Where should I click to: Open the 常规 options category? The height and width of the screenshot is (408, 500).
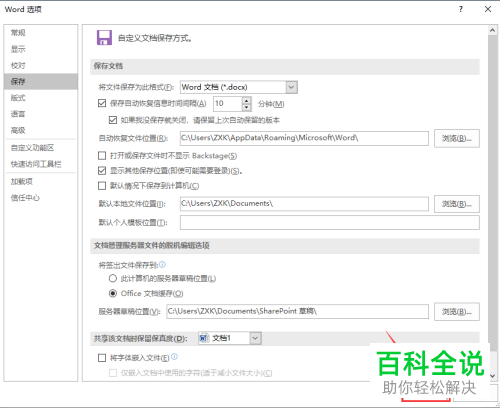[41, 33]
